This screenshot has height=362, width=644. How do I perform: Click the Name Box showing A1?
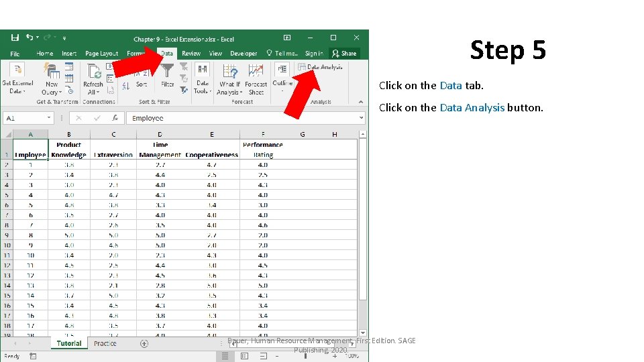pos(25,118)
